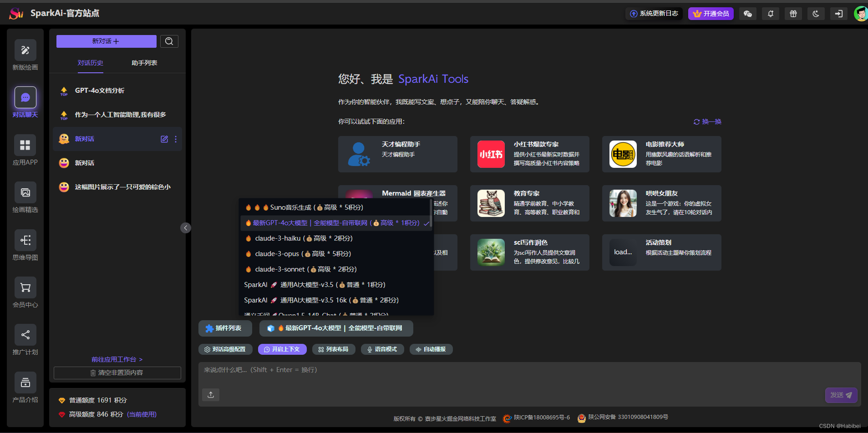This screenshot has width=868, height=433.
Task: Open the 产品介绍 sidebar icon
Action: tap(25, 383)
